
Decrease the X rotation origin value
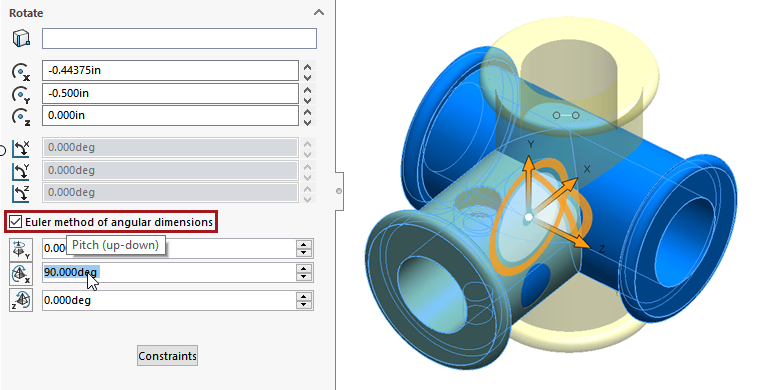[x=307, y=77]
